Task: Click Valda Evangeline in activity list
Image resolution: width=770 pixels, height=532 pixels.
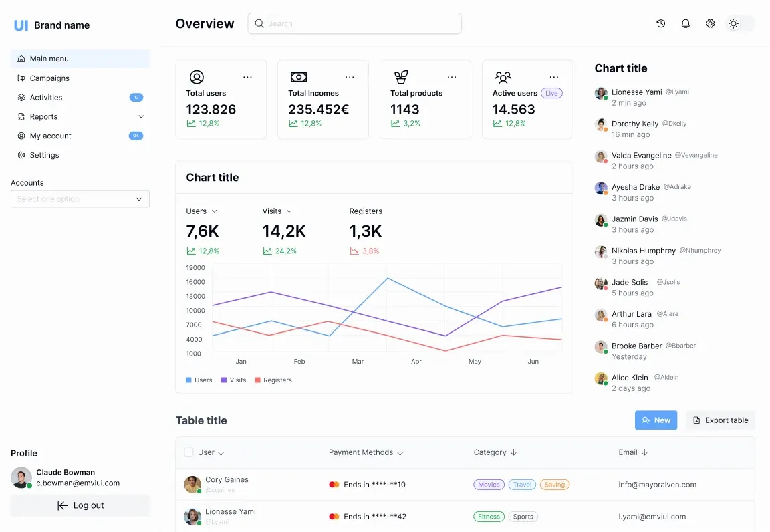Action: pyautogui.click(x=642, y=155)
